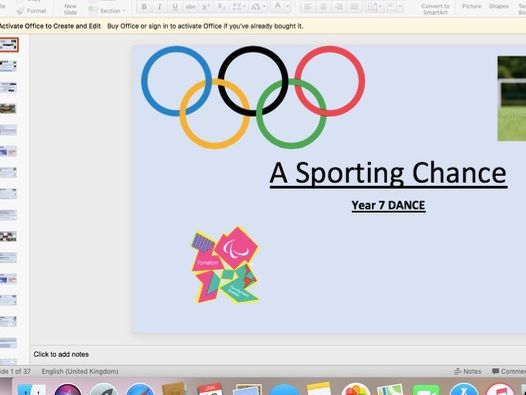Toggle Italic formatting in the ribbon
Viewport: 526px width, 395px height.
tap(160, 7)
